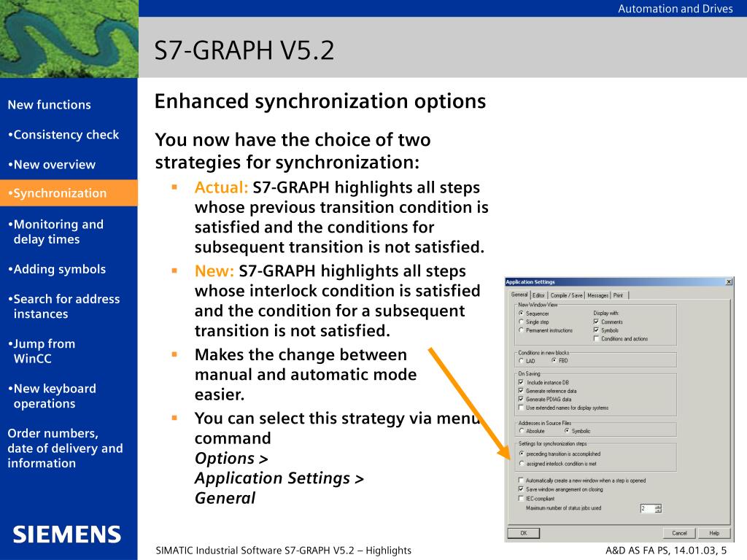
Task: Go to Consistency check section
Action: (x=63, y=135)
